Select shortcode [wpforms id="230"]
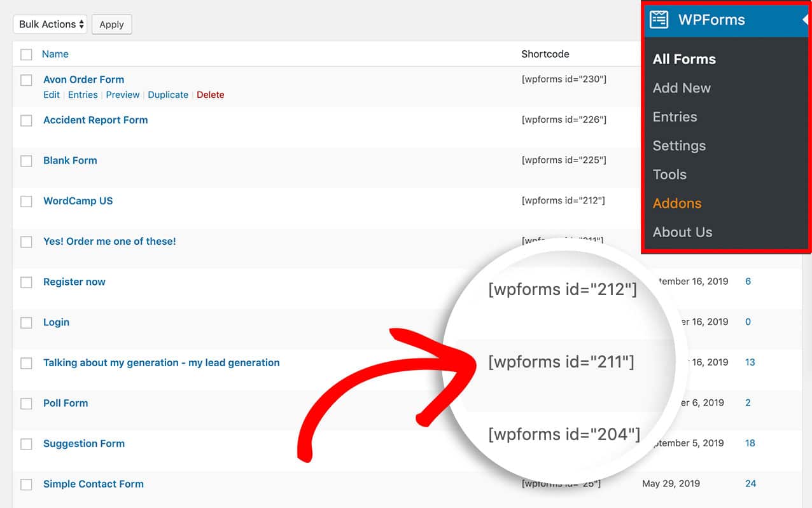 click(x=564, y=79)
